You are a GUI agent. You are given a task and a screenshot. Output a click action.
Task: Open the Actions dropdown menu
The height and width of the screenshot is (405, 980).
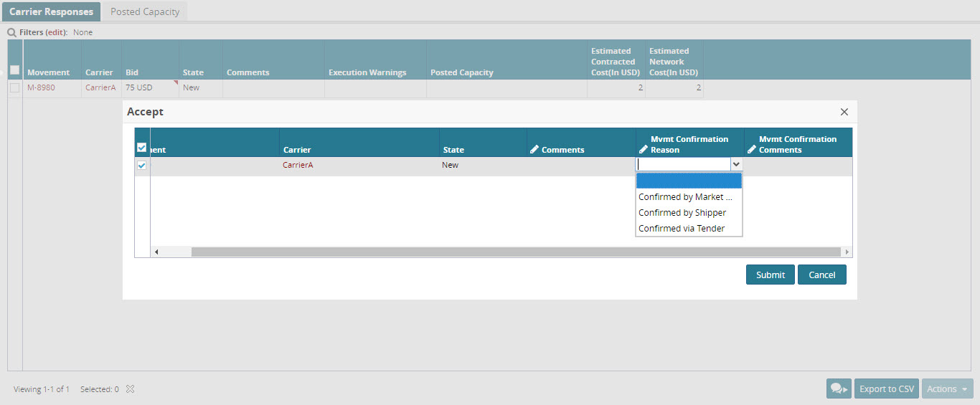(x=948, y=389)
